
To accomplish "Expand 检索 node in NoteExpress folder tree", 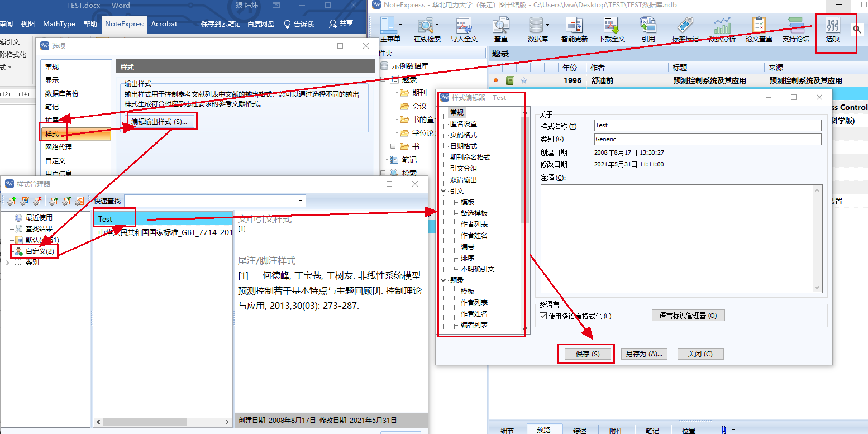I will tap(383, 173).
